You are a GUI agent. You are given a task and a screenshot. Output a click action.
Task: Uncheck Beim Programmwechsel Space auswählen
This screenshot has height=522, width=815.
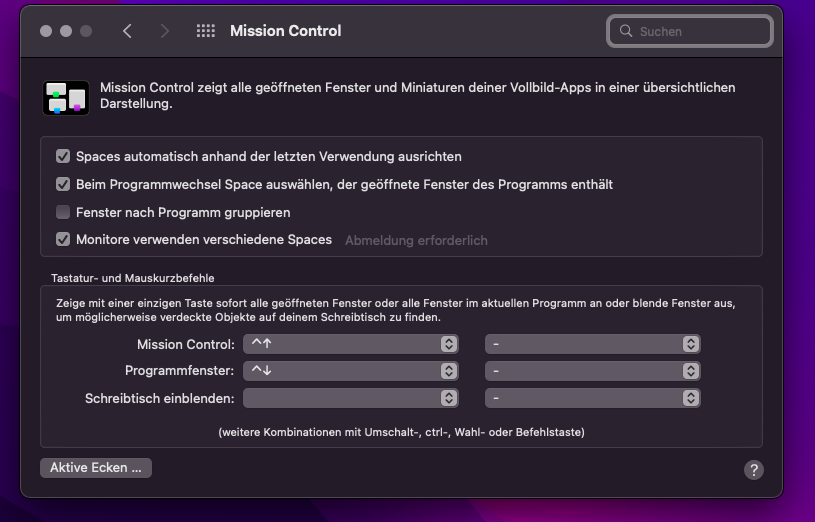[63, 185]
